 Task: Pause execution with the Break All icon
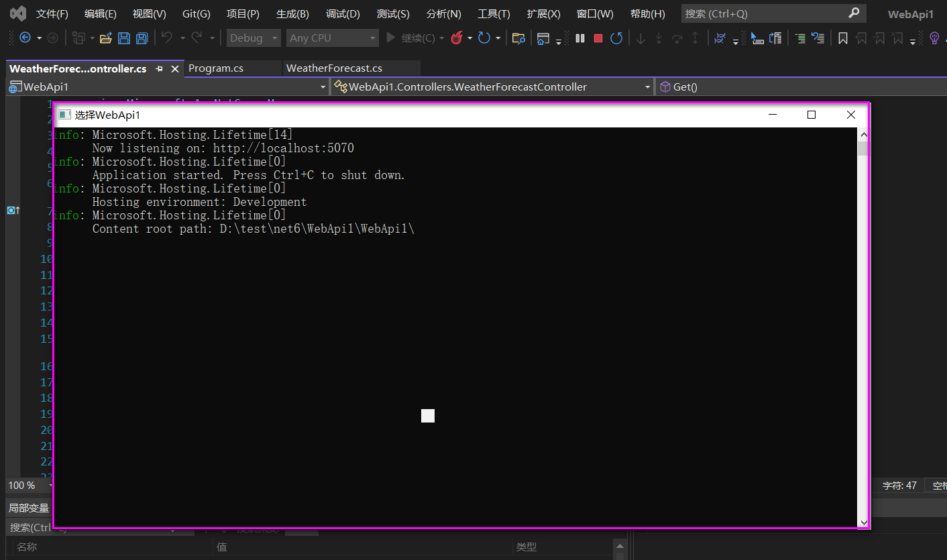[579, 38]
